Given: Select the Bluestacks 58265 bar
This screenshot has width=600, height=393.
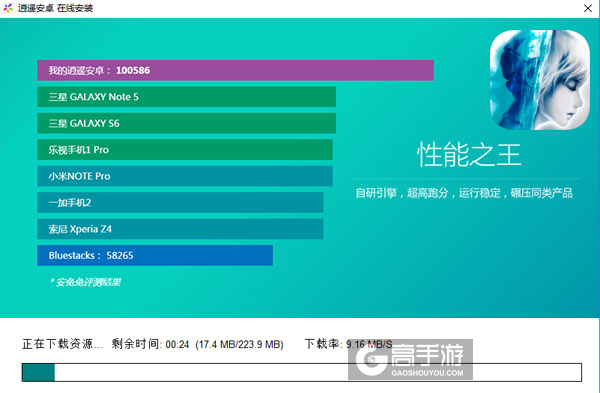Looking at the screenshot, I should coord(155,255).
